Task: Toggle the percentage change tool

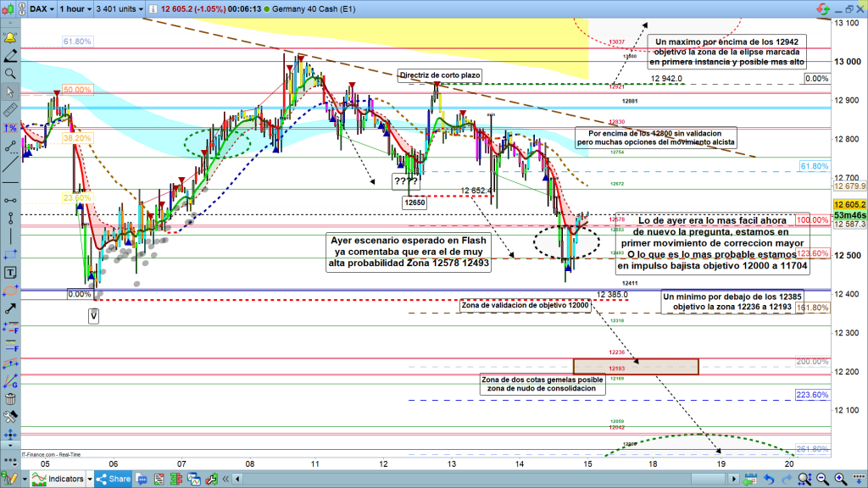Action: click(x=10, y=127)
